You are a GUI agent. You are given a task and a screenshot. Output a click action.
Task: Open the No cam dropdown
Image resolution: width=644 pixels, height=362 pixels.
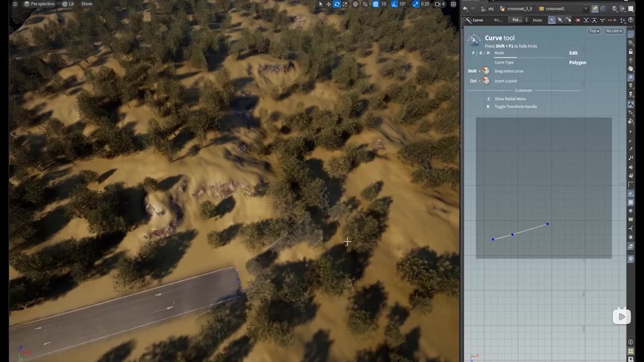pyautogui.click(x=613, y=31)
